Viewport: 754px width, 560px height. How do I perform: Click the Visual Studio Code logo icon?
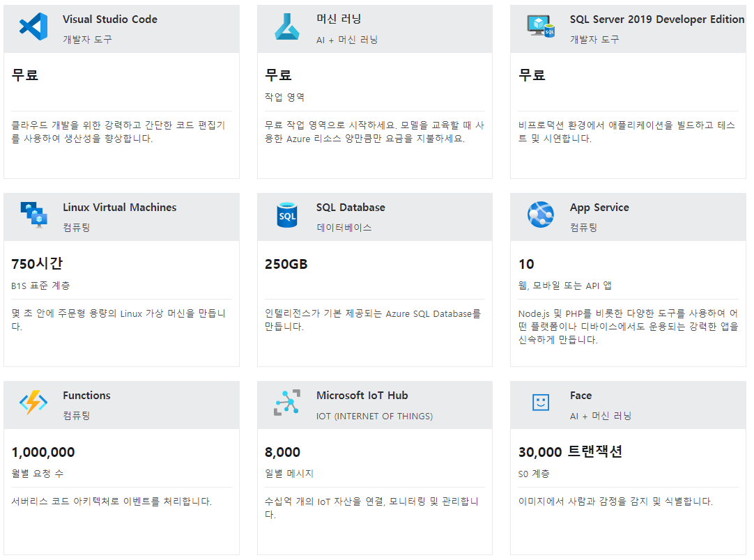[x=33, y=26]
